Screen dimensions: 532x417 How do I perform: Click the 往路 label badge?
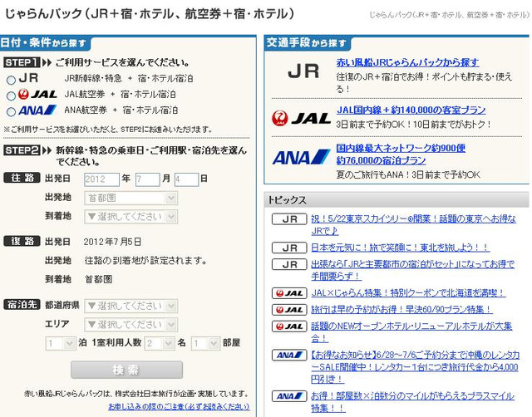(x=22, y=178)
